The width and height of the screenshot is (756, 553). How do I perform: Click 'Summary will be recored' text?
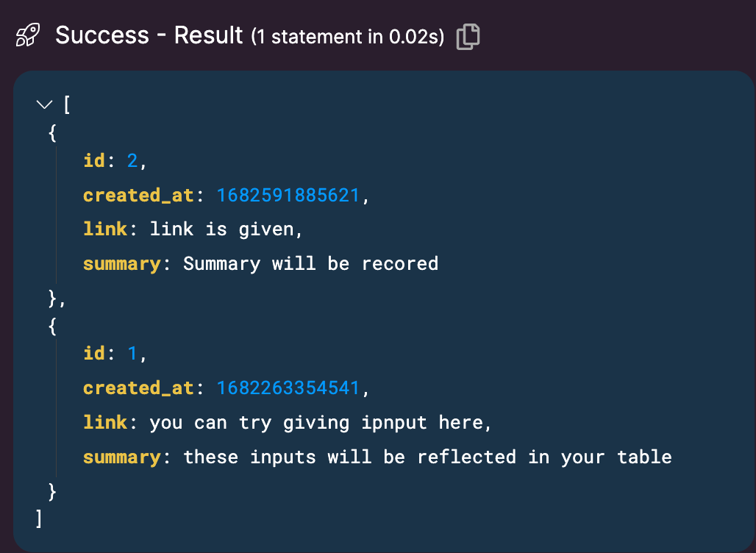click(x=310, y=263)
